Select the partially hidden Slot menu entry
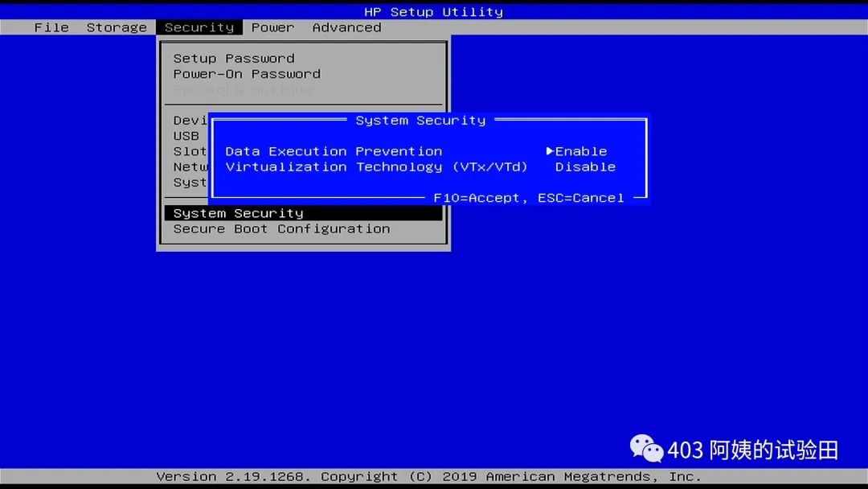The width and height of the screenshot is (868, 489). (x=190, y=151)
